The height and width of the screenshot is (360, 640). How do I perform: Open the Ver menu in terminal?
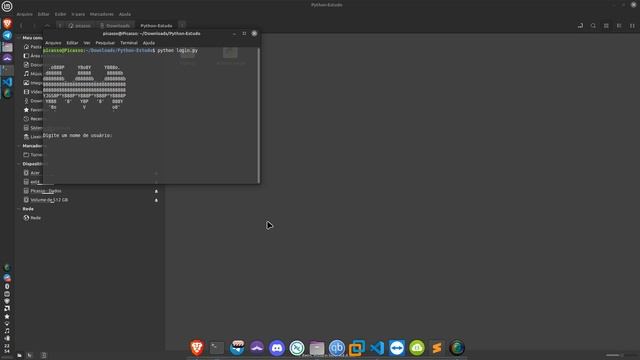click(x=87, y=43)
